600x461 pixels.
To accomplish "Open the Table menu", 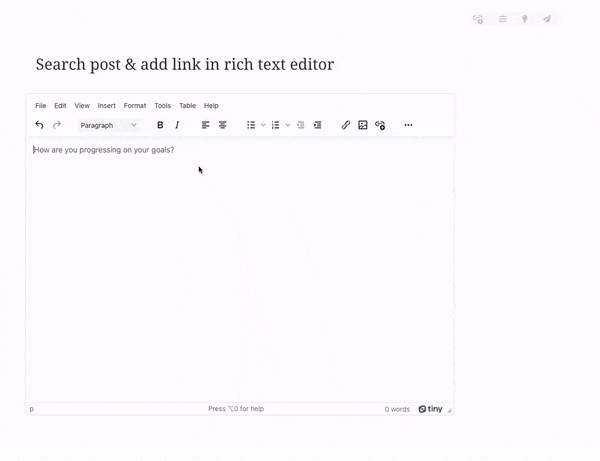I will 188,106.
